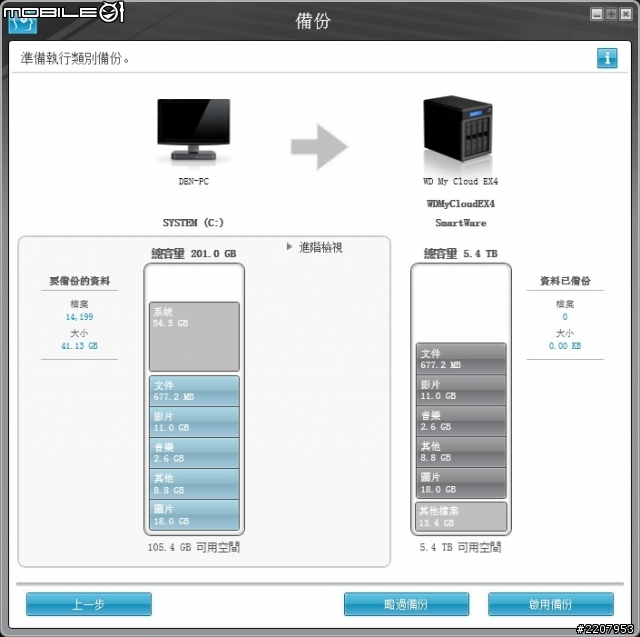Click the 要備份的資料 heading
640x637 pixels.
[x=80, y=281]
